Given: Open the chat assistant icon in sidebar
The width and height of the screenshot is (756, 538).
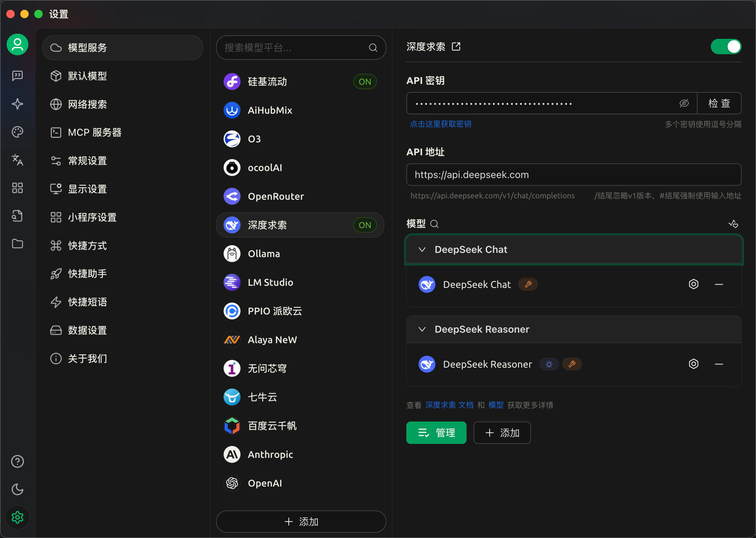Looking at the screenshot, I should coord(17,76).
